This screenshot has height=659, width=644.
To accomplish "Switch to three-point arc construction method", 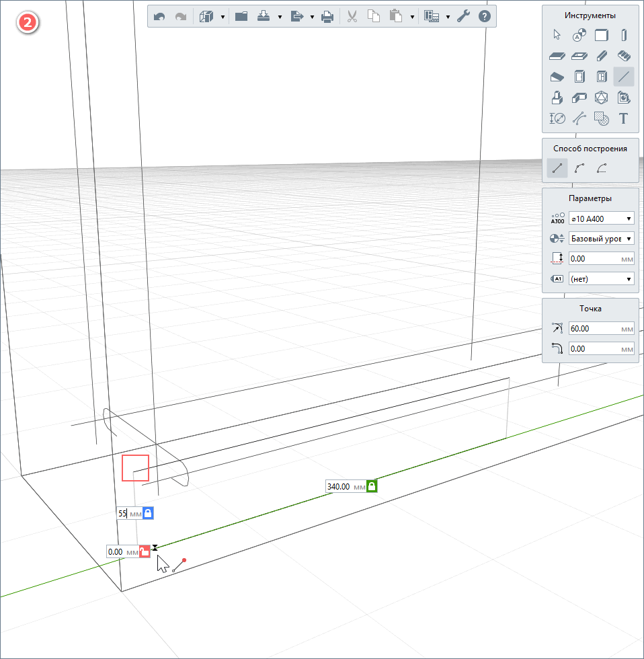I will (579, 168).
